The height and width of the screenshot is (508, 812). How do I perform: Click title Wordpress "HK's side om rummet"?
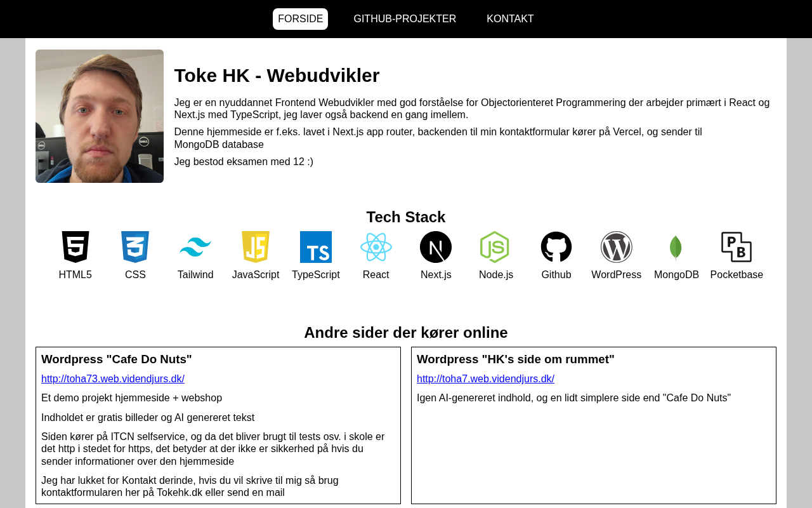pos(516,359)
